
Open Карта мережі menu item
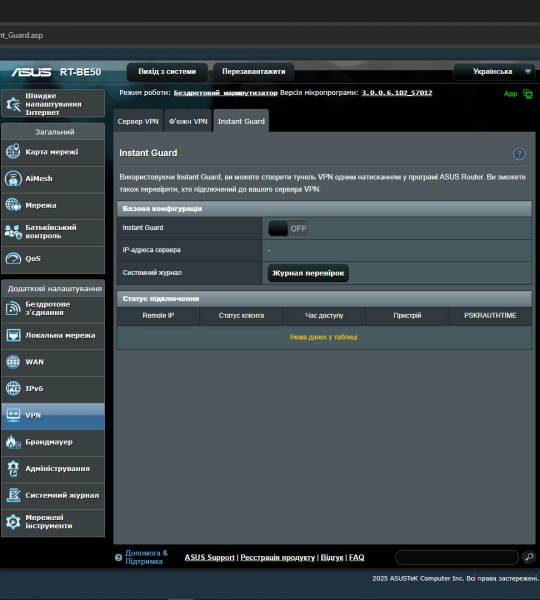(x=53, y=152)
